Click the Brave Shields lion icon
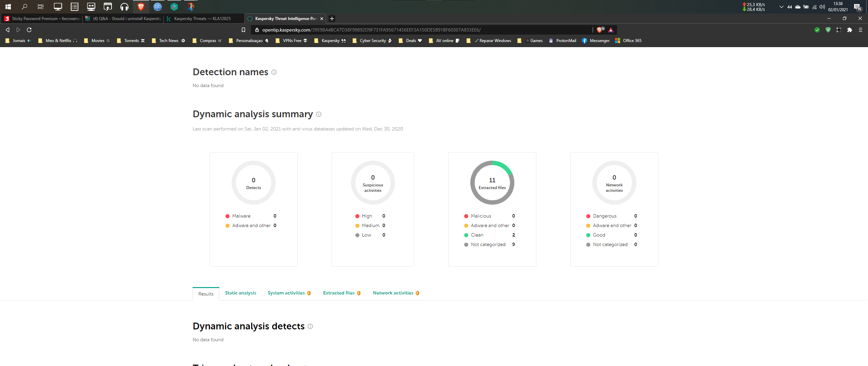This screenshot has width=868, height=366. pyautogui.click(x=599, y=30)
